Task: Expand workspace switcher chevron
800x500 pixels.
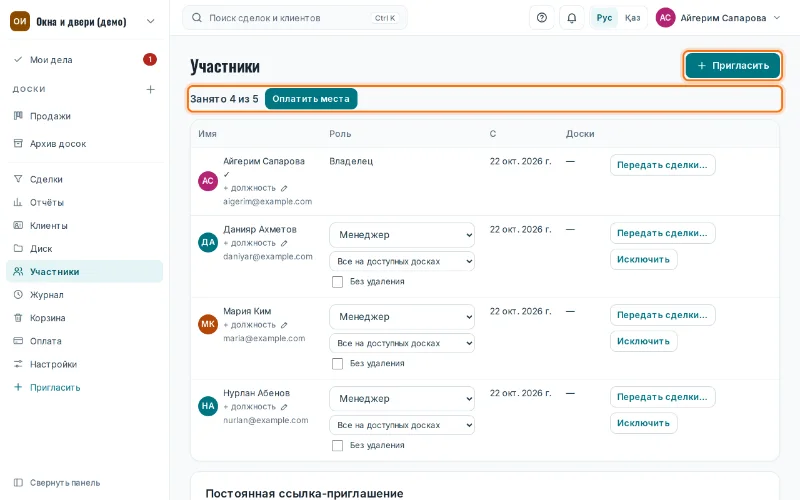Action: [151, 21]
